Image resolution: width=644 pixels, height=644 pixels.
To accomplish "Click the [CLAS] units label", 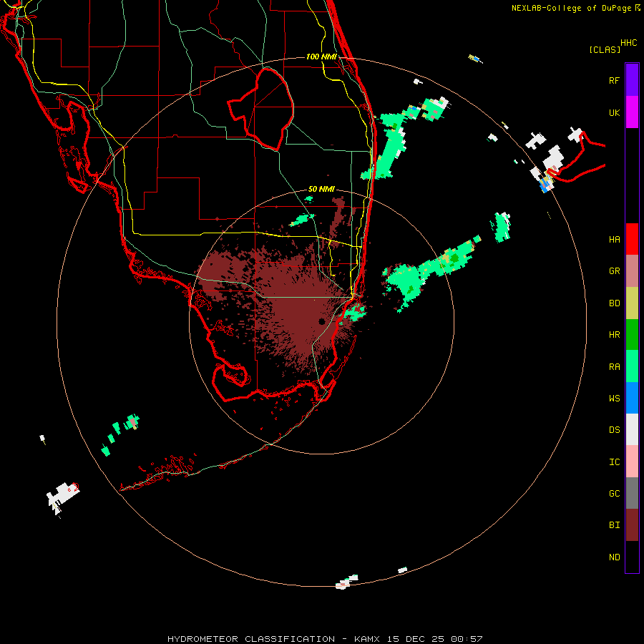I will (x=605, y=50).
